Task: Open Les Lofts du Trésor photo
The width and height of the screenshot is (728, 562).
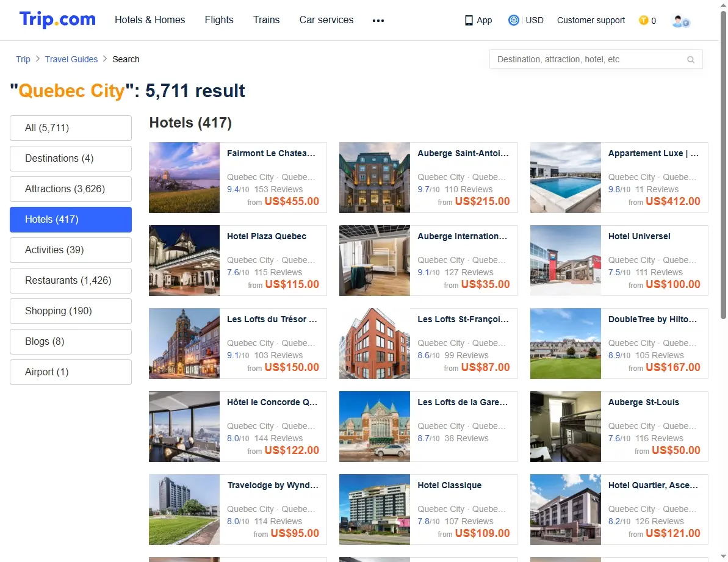Action: coord(184,344)
